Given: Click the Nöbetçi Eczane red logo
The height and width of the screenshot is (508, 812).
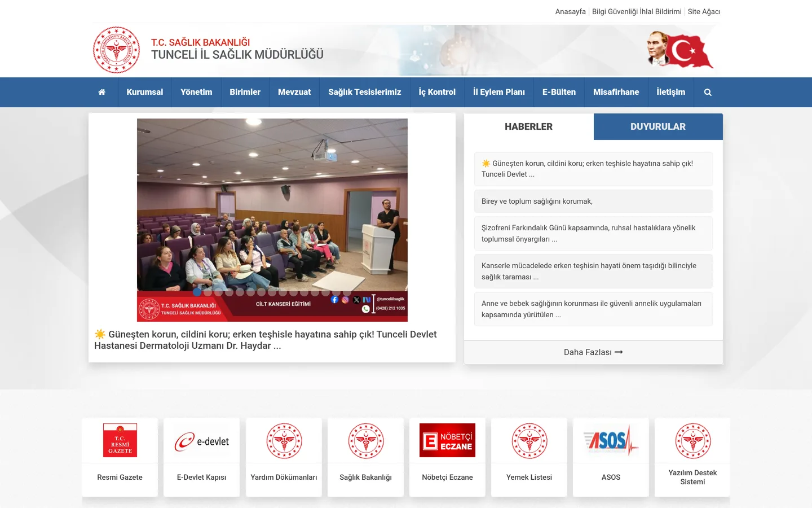Looking at the screenshot, I should 448,440.
